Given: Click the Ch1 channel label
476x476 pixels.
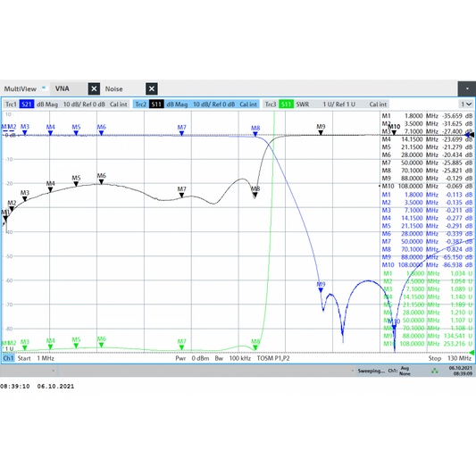Looking at the screenshot, I should pos(8,358).
